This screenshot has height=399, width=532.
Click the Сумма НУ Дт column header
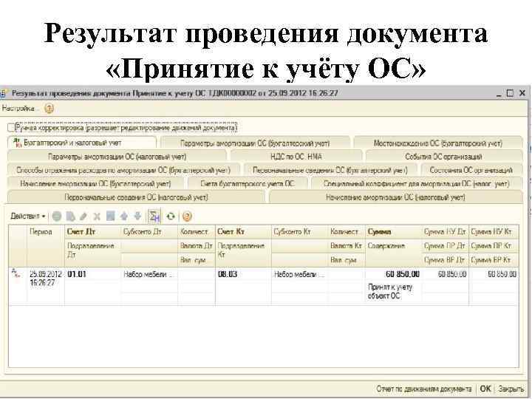[x=445, y=232]
